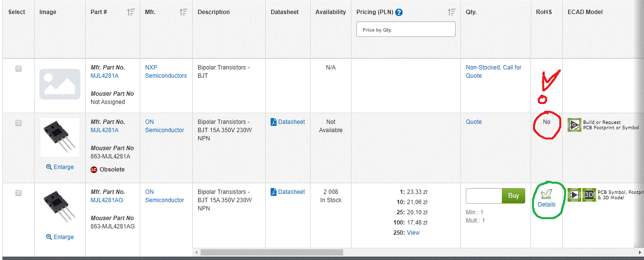The image size is (644, 260).
Task: Open ON Semiconductor link in obsolete row
Action: (x=165, y=126)
